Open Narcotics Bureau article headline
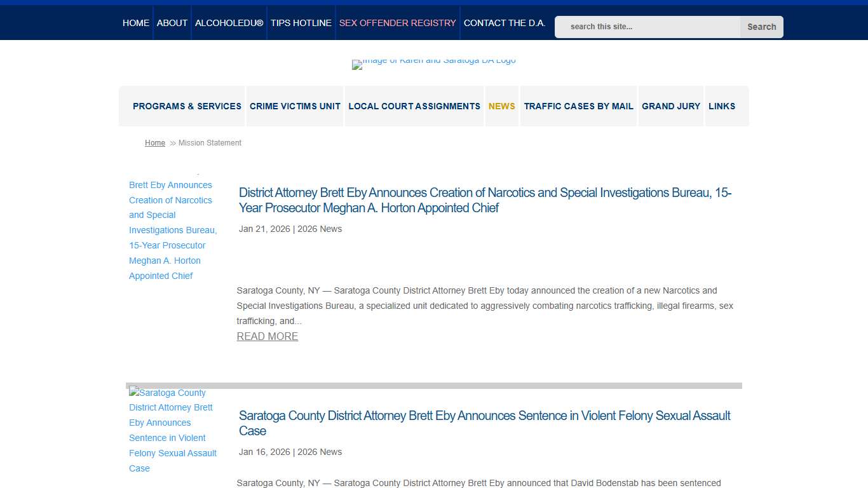The width and height of the screenshot is (868, 488). click(485, 200)
